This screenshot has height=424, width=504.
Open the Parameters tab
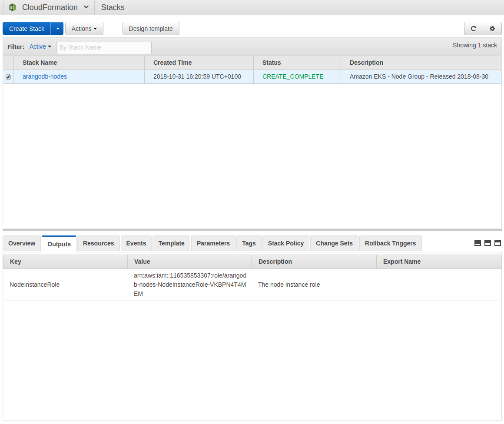coord(213,243)
